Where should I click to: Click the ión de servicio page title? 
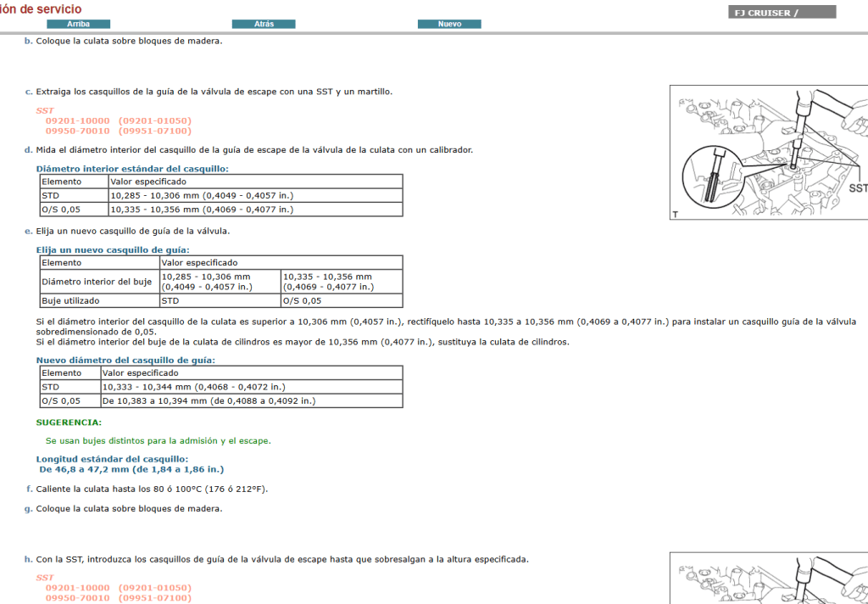(x=42, y=8)
